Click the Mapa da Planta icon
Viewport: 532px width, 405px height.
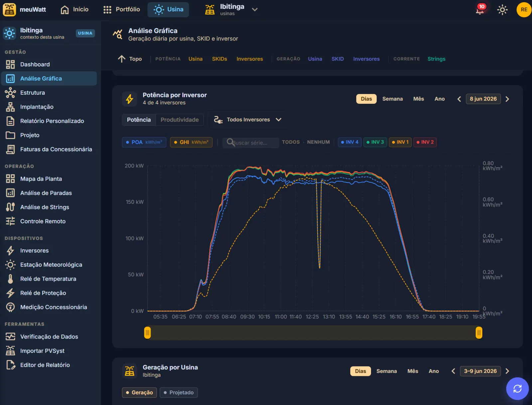(10, 179)
